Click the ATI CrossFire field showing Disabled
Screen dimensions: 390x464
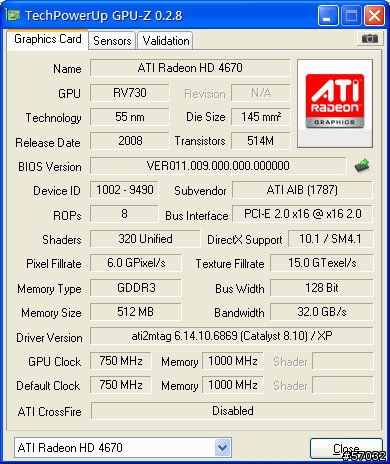(232, 411)
